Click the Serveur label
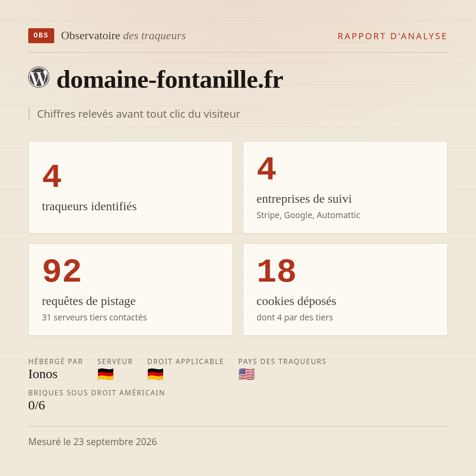 pyautogui.click(x=115, y=361)
